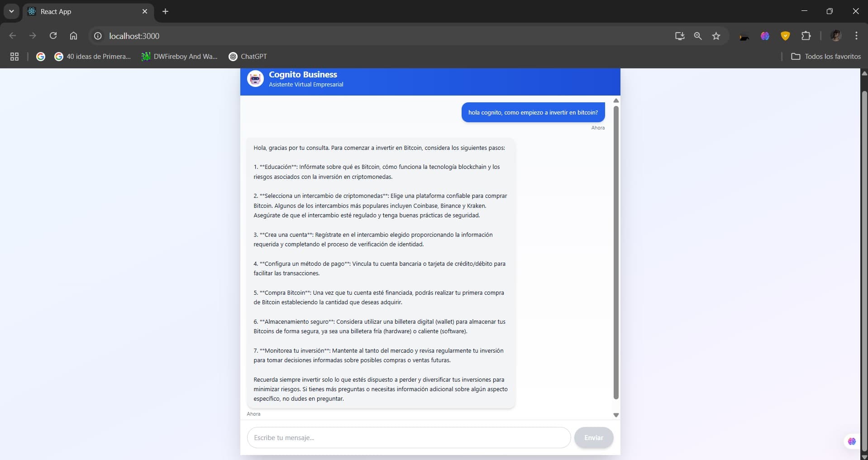Click the user message about investing in bitcoin
The height and width of the screenshot is (460, 868).
[x=533, y=112]
